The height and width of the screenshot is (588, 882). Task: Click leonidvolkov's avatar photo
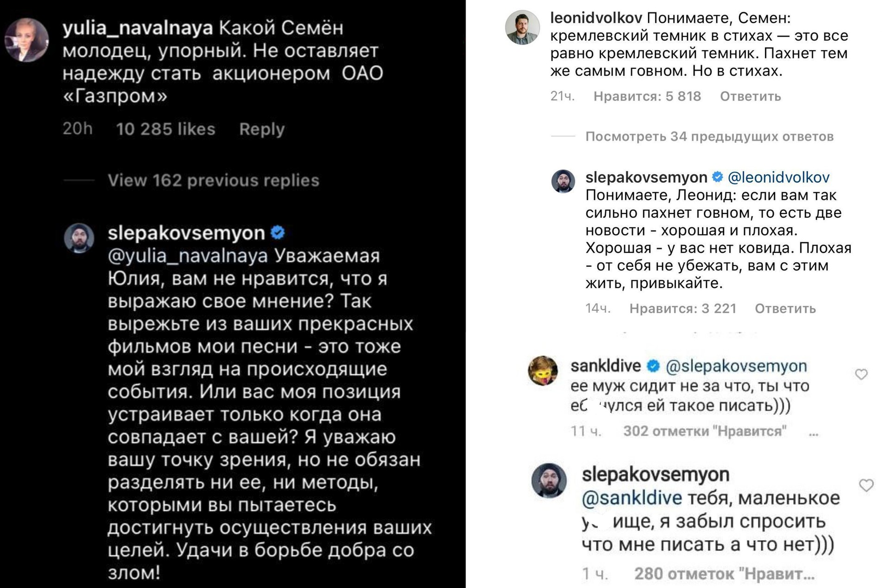522,27
